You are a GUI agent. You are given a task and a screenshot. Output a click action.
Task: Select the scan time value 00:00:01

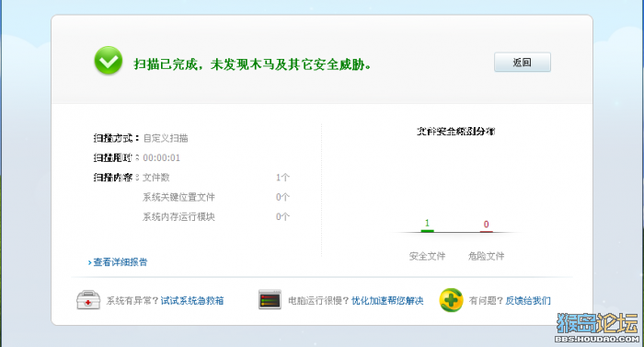tap(161, 158)
